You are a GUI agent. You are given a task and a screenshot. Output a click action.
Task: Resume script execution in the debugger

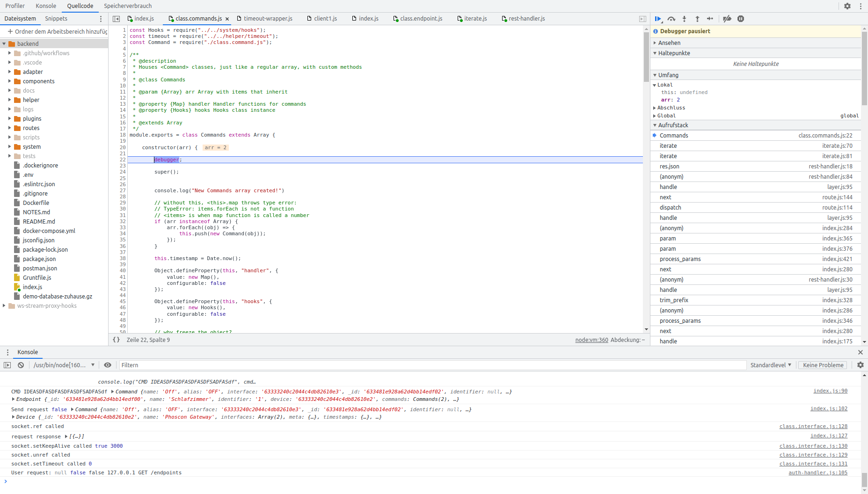(658, 19)
